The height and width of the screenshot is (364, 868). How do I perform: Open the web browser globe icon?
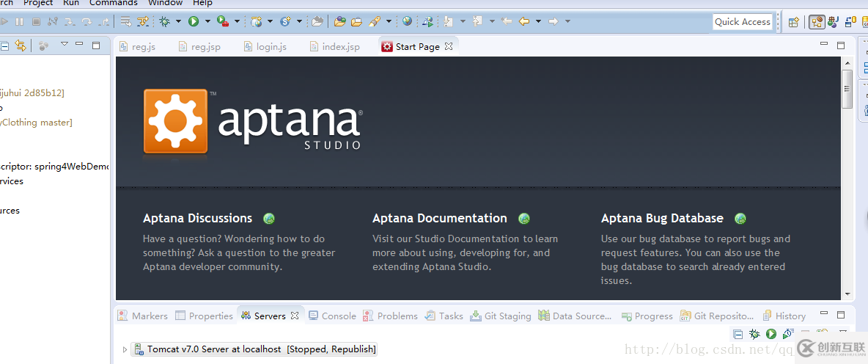408,21
